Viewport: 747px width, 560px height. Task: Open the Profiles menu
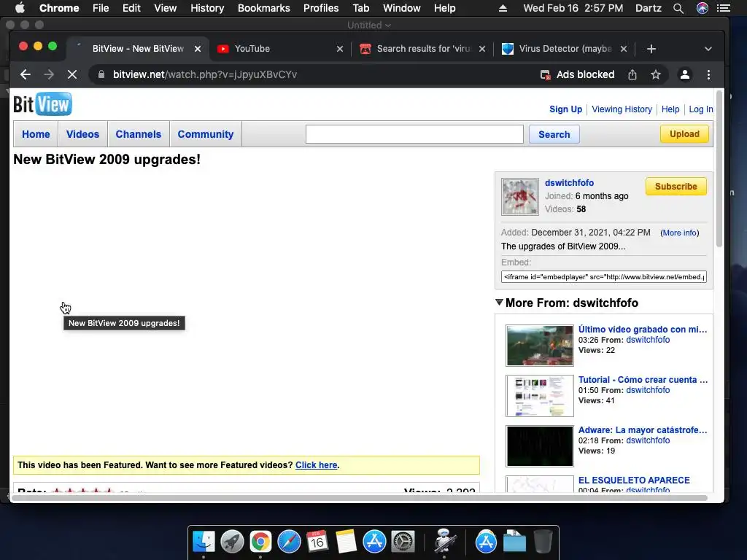coord(321,8)
